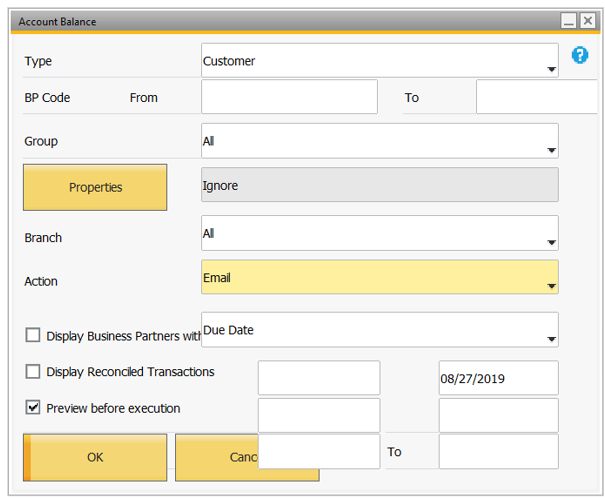The height and width of the screenshot is (499, 605).
Task: Click the Ignore properties field
Action: pyautogui.click(x=380, y=185)
